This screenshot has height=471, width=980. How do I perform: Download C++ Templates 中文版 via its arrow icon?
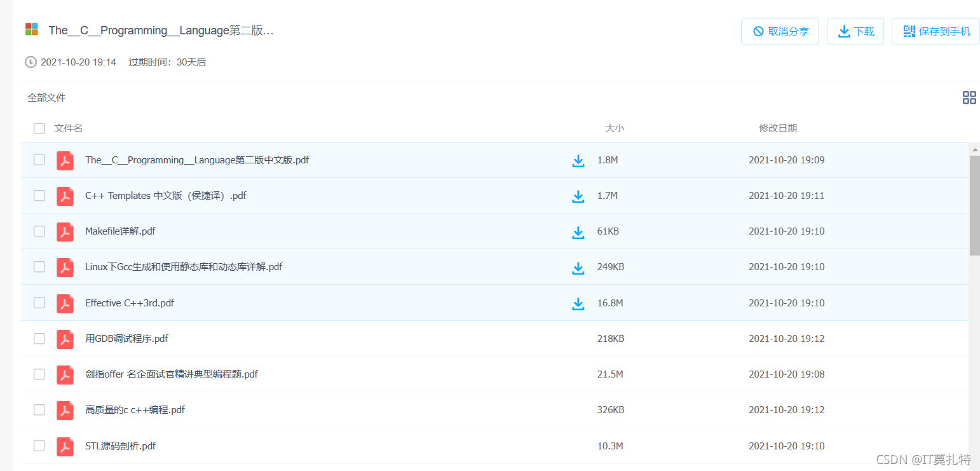coord(578,196)
